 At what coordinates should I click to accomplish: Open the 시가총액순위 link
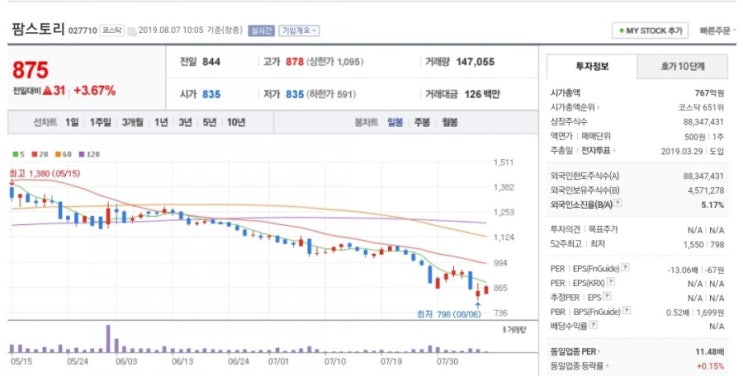point(574,107)
